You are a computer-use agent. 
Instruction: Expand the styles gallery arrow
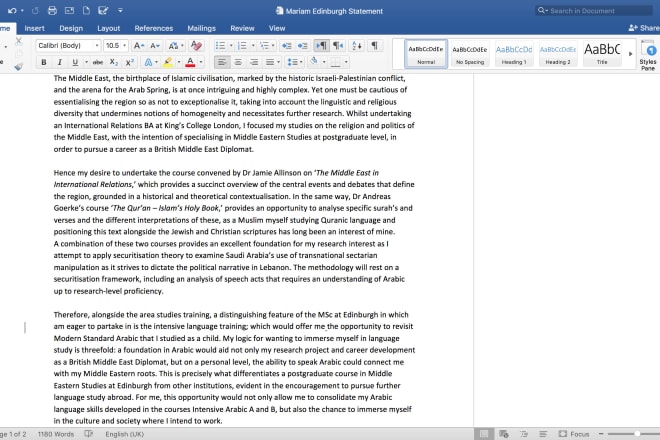(630, 54)
